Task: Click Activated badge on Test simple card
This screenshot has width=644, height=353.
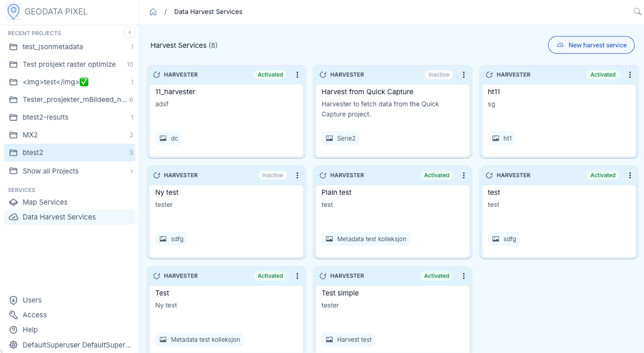Action: [x=437, y=276]
